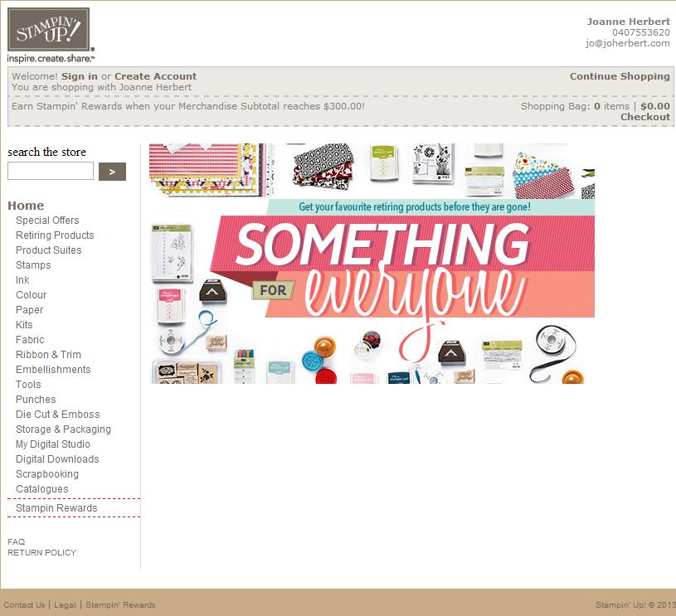Open Stampin' Rewards footer link
Image resolution: width=676 pixels, height=616 pixels.
[120, 604]
